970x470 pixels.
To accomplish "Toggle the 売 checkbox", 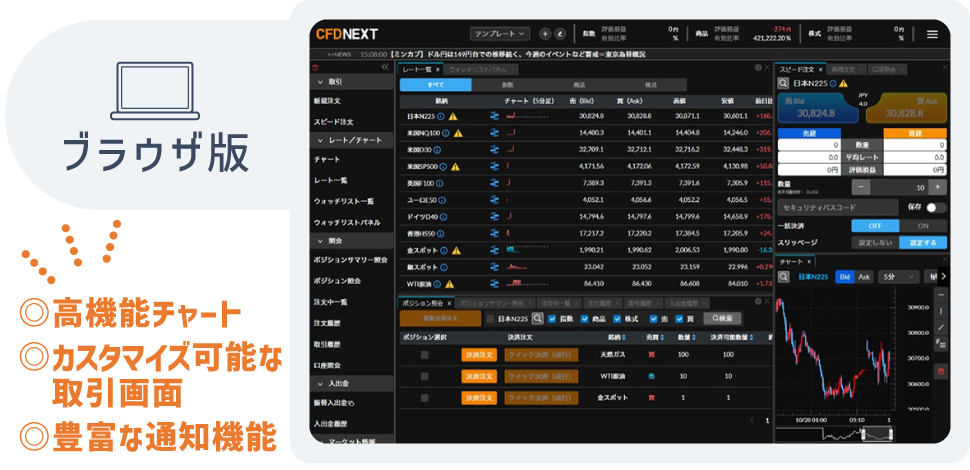I will [x=653, y=318].
